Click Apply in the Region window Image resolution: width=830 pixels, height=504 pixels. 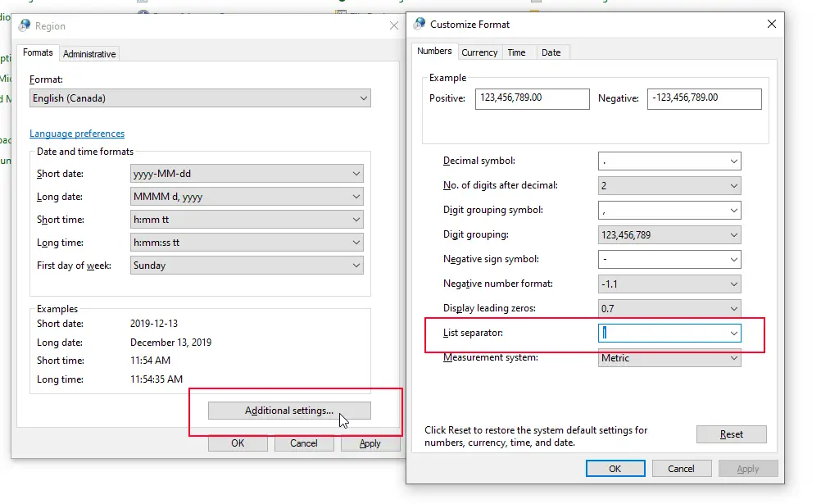coord(370,443)
